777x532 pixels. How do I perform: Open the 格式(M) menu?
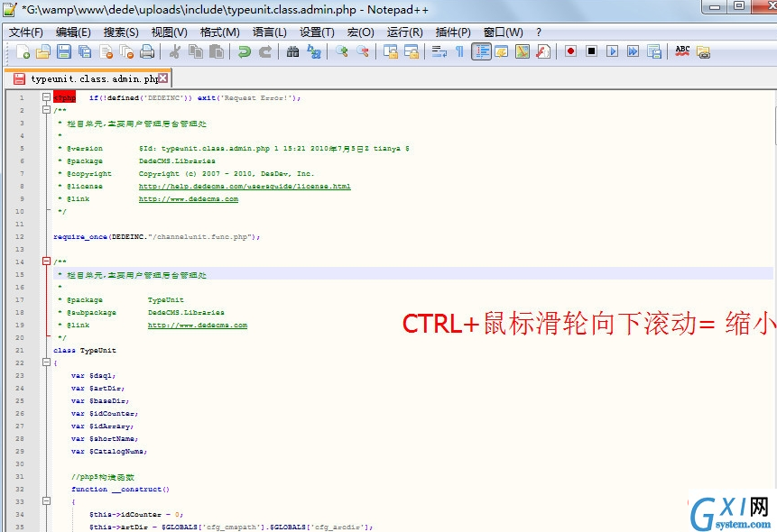click(x=219, y=32)
